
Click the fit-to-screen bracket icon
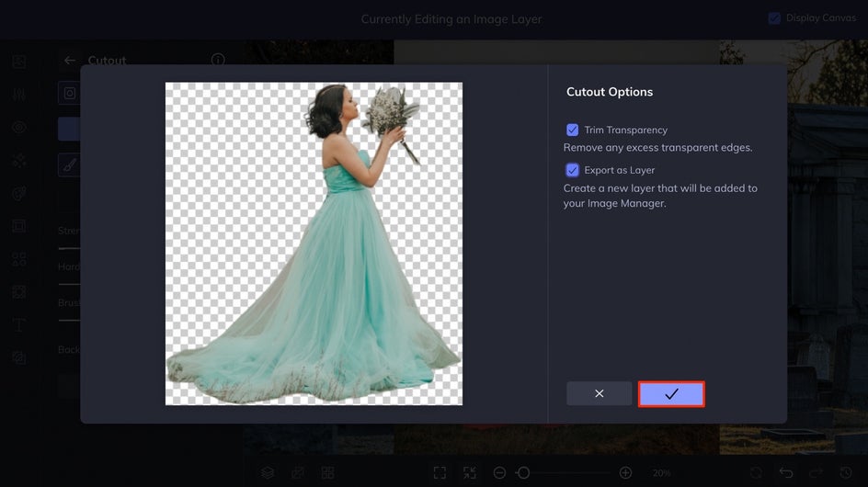pos(440,472)
